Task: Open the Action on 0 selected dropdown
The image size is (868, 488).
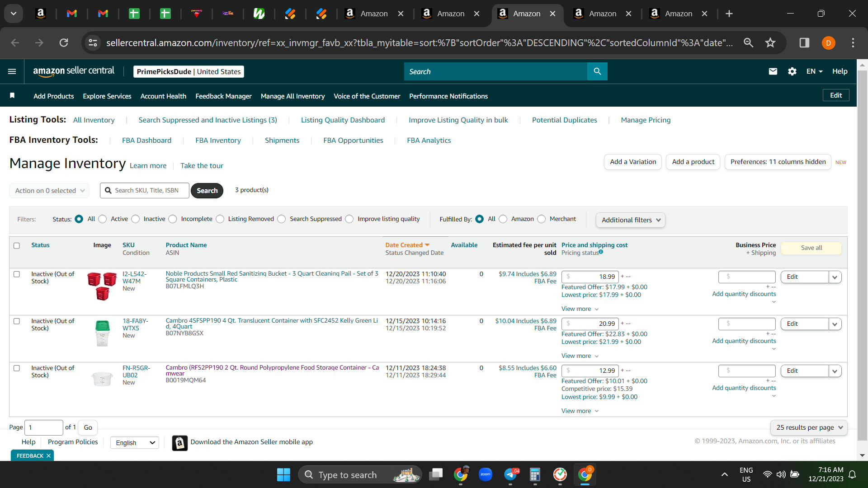Action: coord(49,191)
